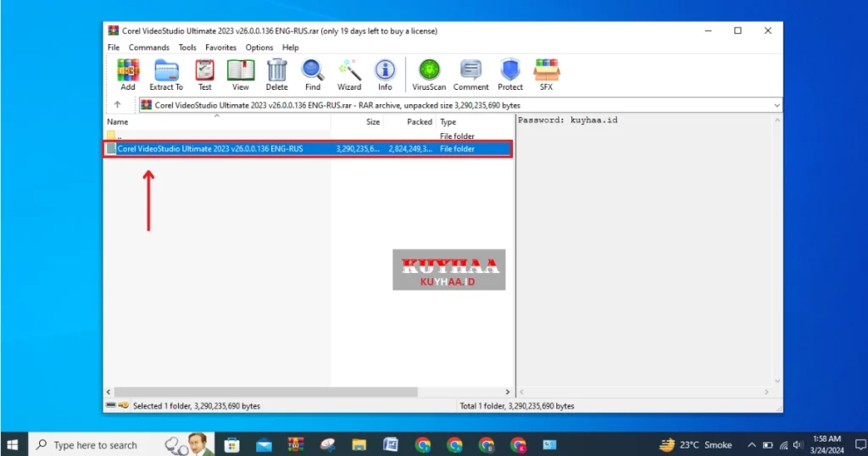Click the 3,290,235,6... size cell
The height and width of the screenshot is (456, 868).
[358, 149]
